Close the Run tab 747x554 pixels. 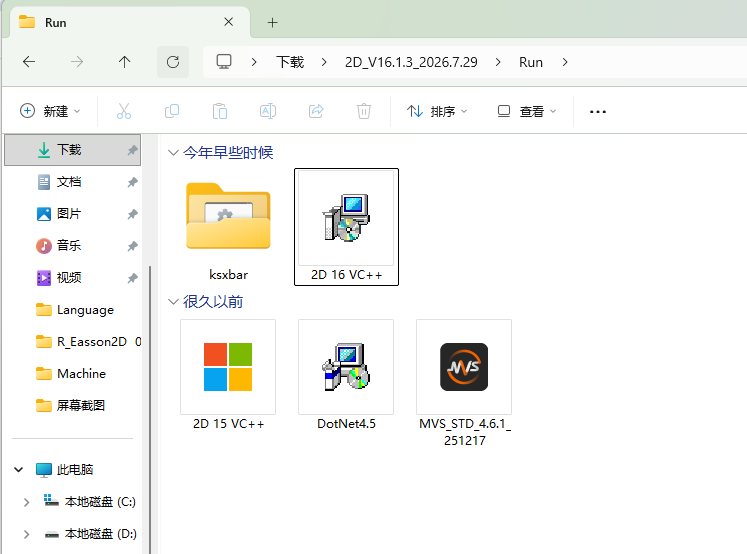[x=229, y=22]
